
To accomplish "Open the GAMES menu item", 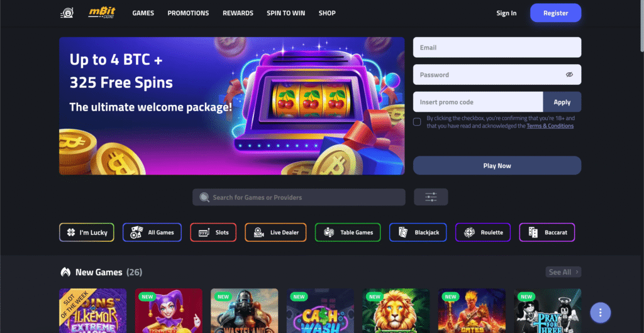I will pos(143,13).
